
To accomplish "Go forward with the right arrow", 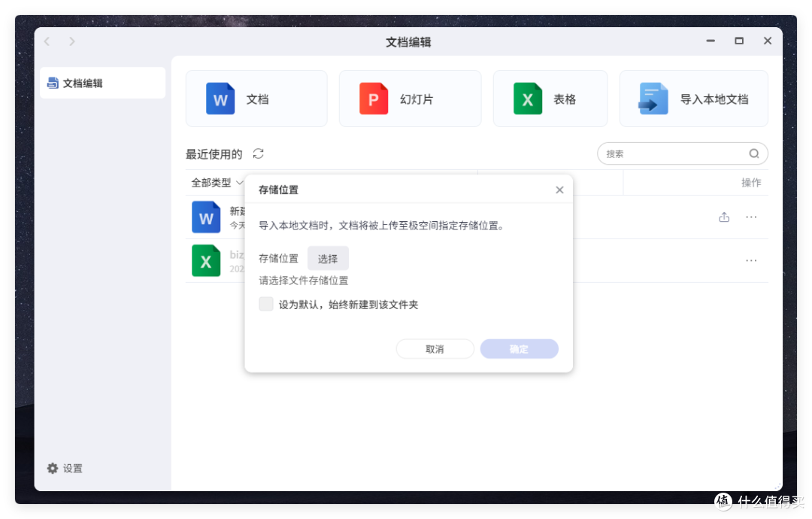I will (72, 41).
